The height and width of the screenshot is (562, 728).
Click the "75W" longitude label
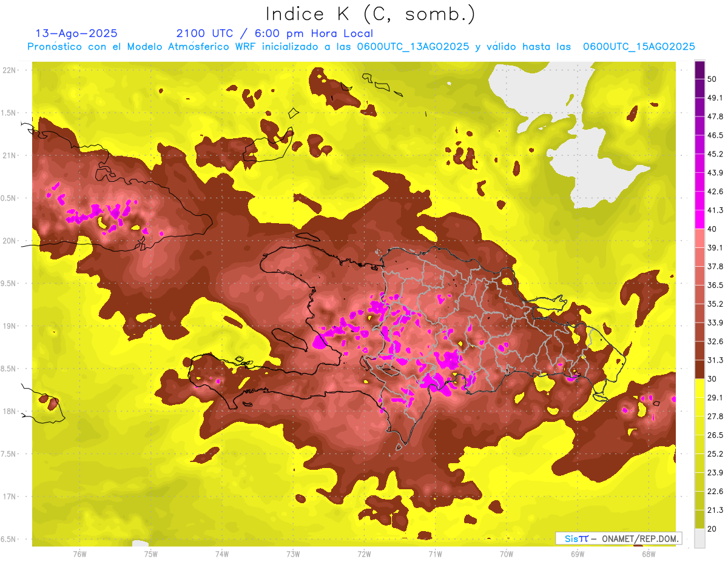click(x=150, y=554)
